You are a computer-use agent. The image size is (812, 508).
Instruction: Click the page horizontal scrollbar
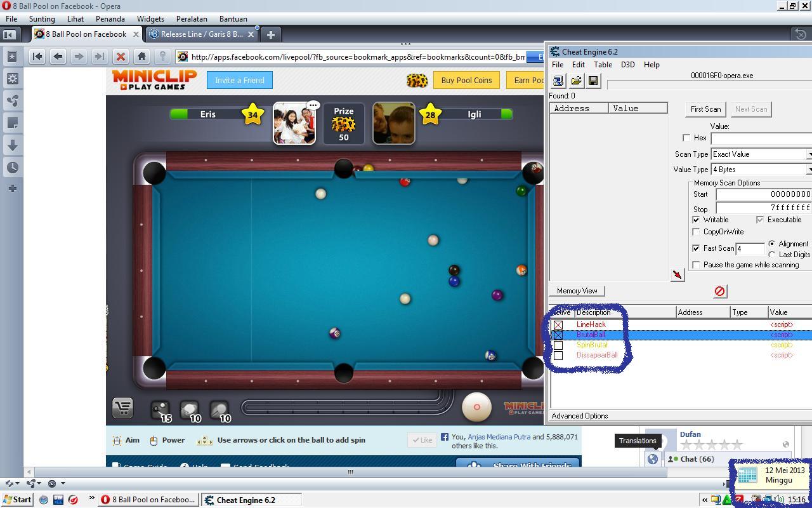[350, 472]
